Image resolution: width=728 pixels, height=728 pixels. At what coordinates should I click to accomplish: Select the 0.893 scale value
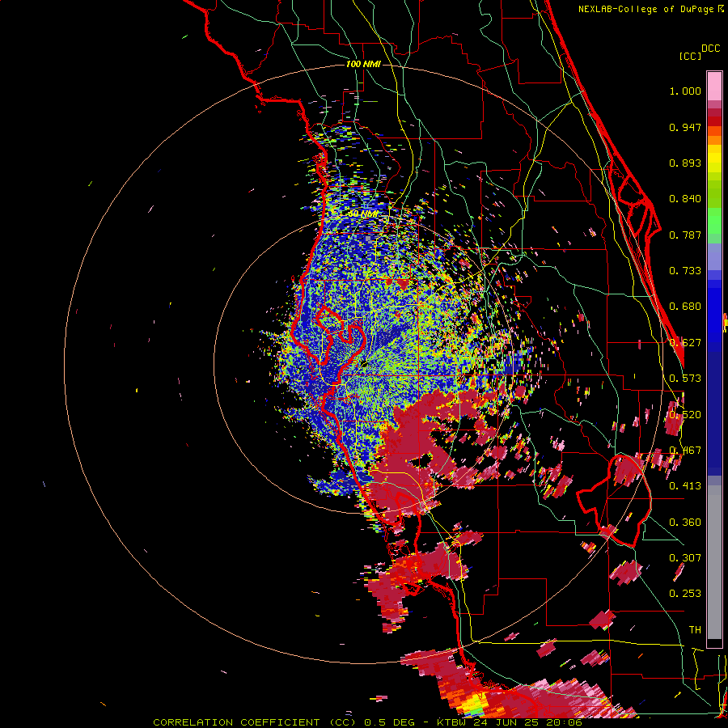pos(685,163)
